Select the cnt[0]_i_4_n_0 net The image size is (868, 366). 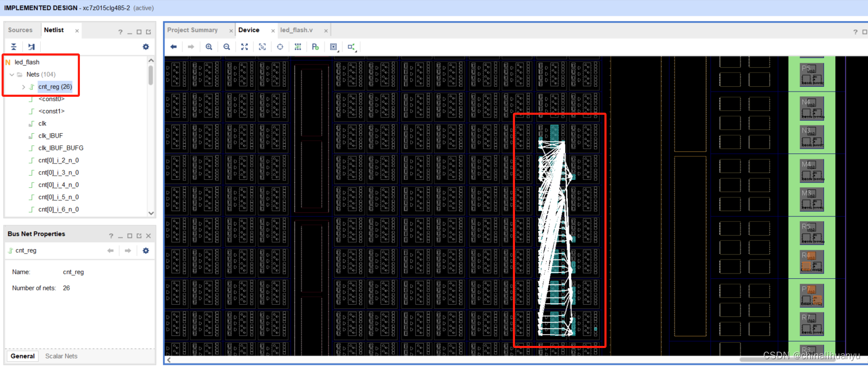point(58,185)
